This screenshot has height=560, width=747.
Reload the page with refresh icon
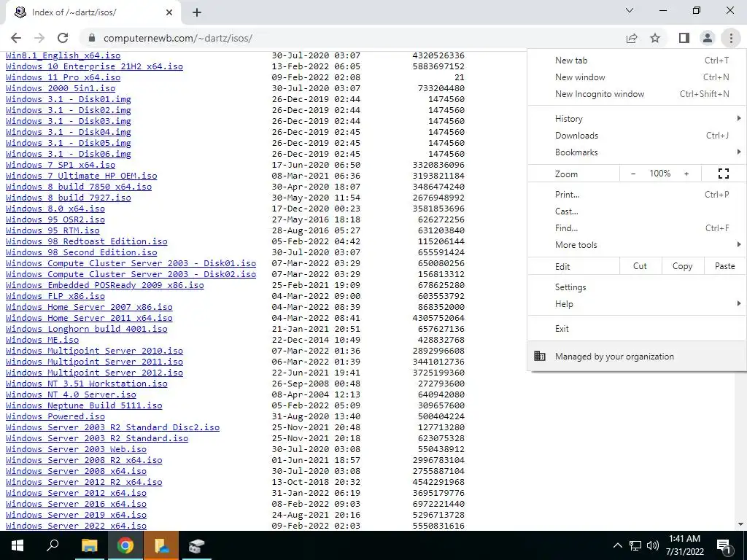(63, 38)
